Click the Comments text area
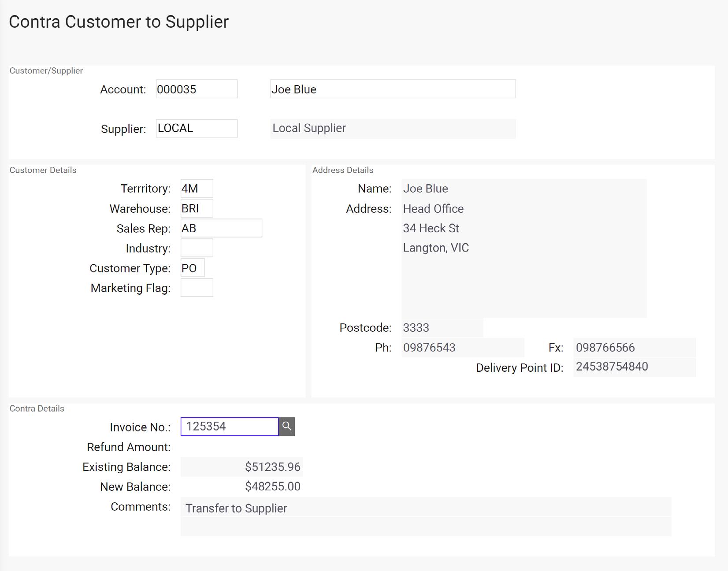The width and height of the screenshot is (728, 571). point(426,516)
